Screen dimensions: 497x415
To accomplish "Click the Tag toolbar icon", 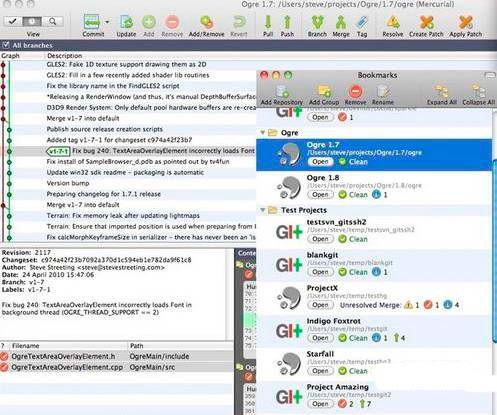I will tap(362, 22).
